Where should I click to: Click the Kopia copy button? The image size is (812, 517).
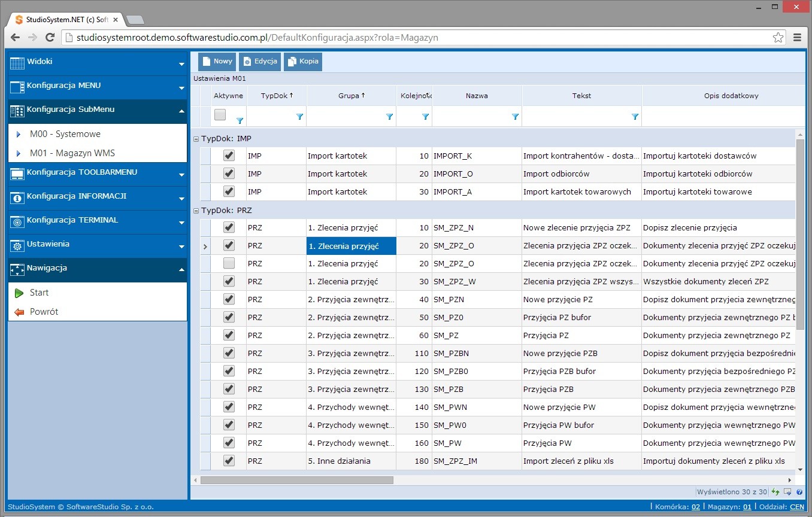coord(303,62)
